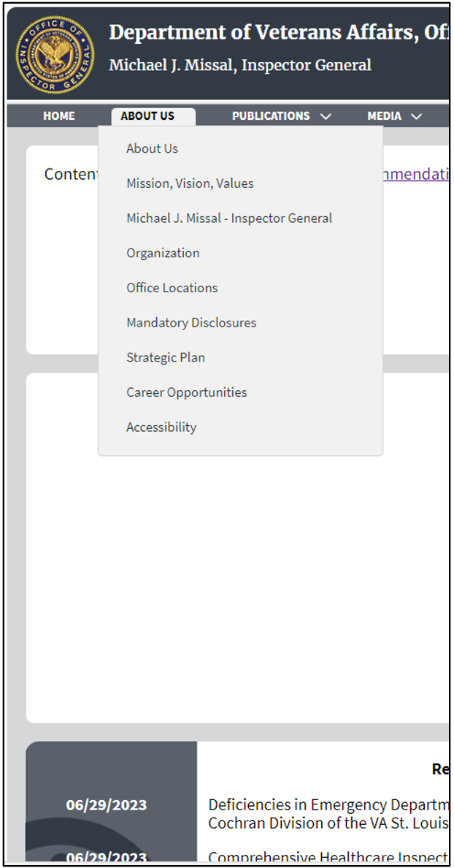Select Strategic Plan from the dropdown
Screen dimensions: 454x868
(165, 357)
